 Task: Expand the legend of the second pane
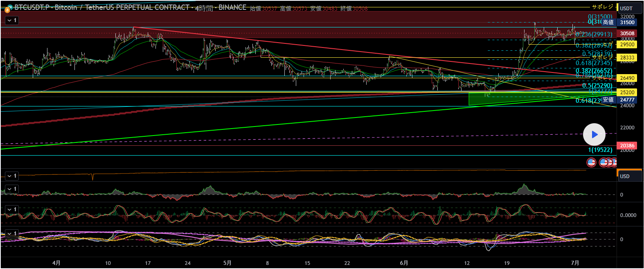coord(9,176)
